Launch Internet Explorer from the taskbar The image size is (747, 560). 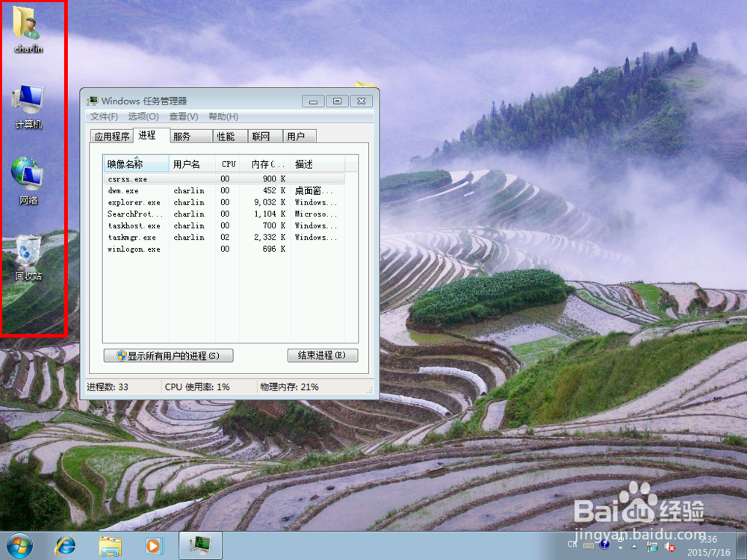[x=65, y=546]
